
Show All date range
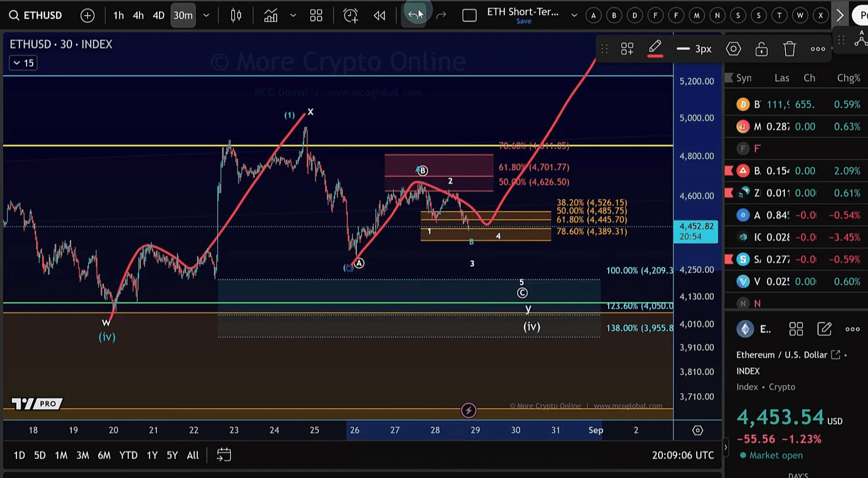click(x=193, y=455)
